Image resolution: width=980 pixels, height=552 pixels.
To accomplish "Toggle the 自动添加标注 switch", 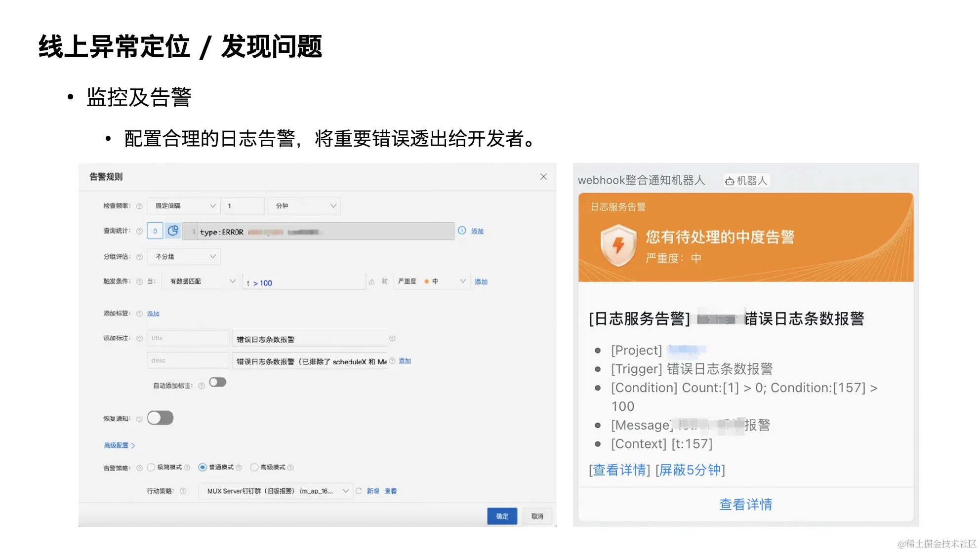I will 217,382.
